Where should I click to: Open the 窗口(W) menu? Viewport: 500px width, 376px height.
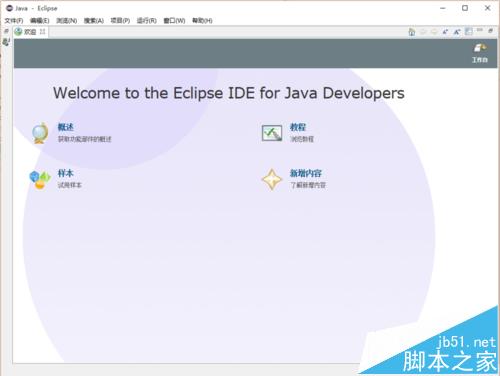(x=174, y=21)
